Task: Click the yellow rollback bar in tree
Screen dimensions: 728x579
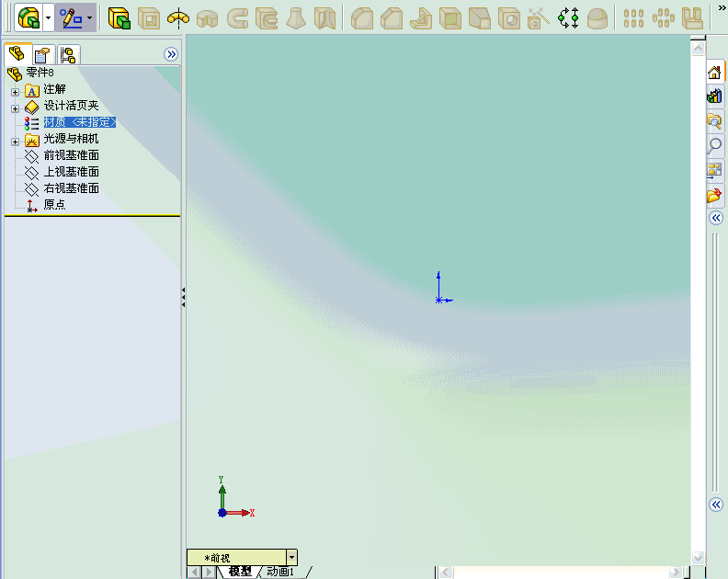Action: (x=92, y=216)
